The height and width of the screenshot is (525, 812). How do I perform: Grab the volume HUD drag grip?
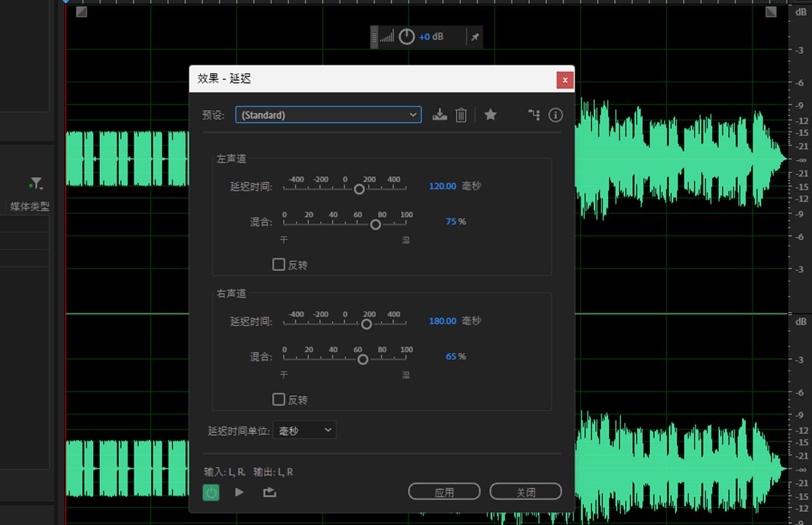point(374,37)
